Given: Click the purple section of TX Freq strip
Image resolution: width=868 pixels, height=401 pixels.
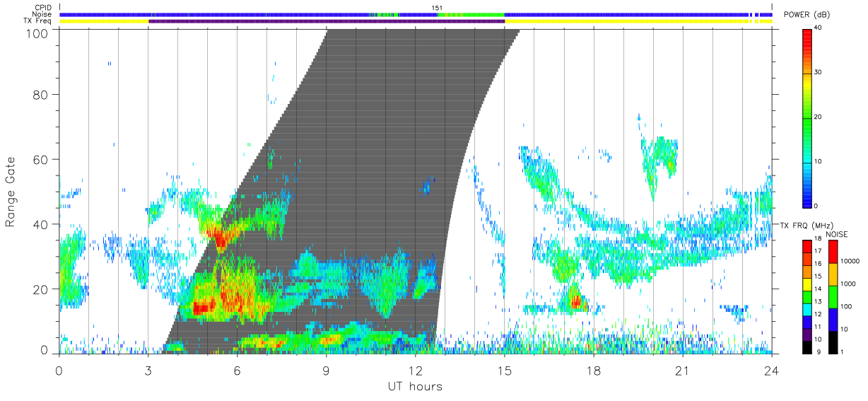Looking at the screenshot, I should click(x=327, y=21).
